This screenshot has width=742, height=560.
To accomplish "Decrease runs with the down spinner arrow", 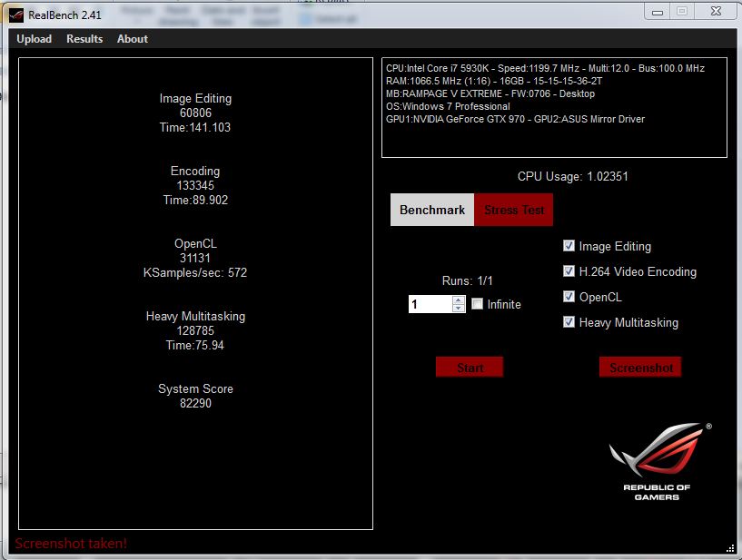I will click(x=458, y=309).
